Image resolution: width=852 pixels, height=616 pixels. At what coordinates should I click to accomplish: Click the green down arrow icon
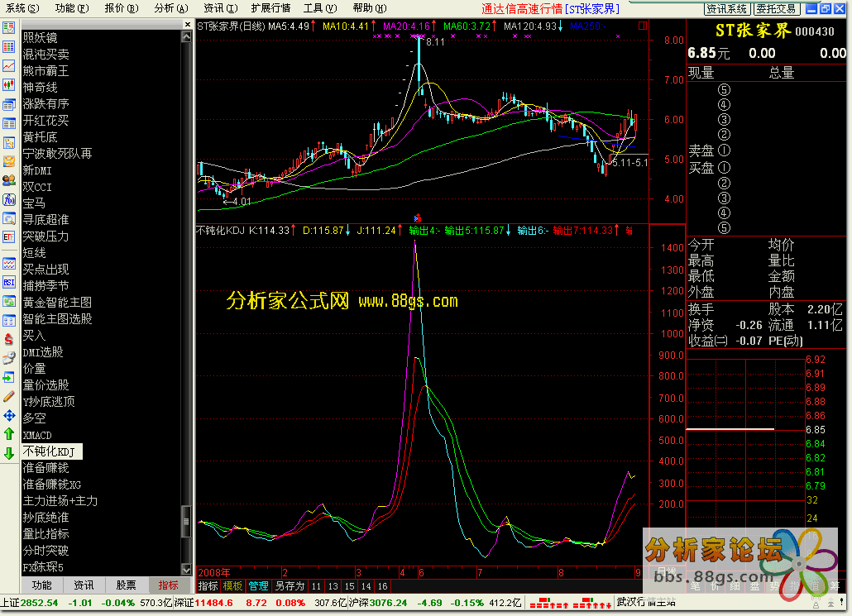[x=9, y=453]
